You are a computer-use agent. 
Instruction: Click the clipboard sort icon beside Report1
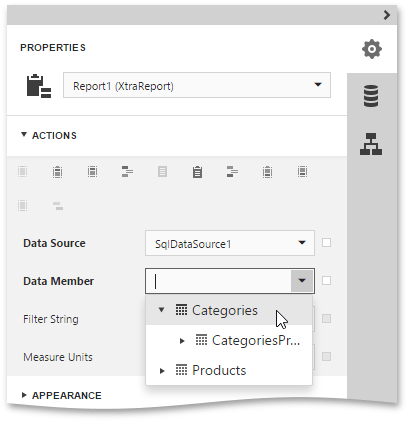[x=39, y=86]
